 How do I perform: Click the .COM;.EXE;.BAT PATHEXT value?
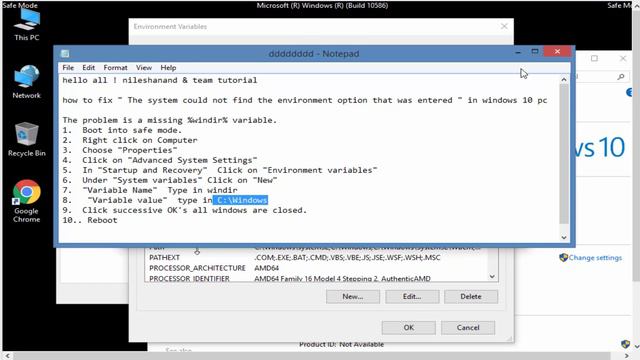[347, 258]
